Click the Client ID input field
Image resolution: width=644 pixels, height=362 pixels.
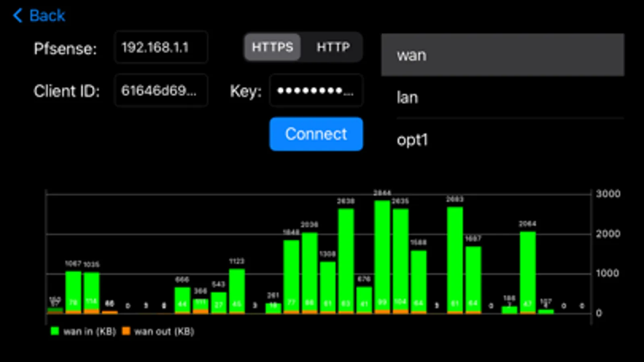click(161, 90)
